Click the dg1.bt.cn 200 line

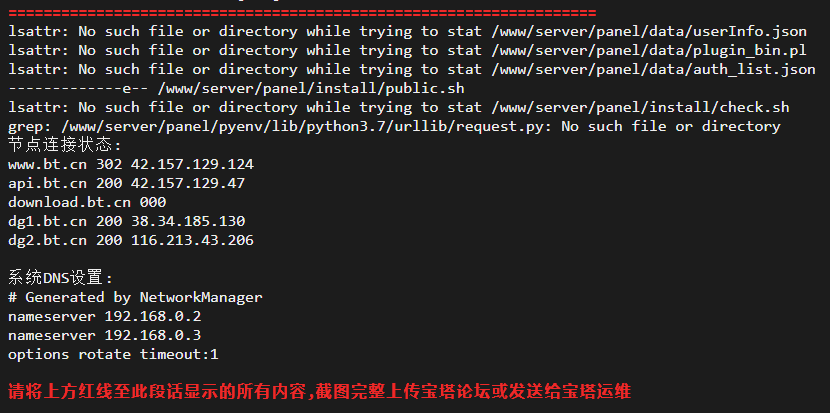pyautogui.click(x=127, y=221)
